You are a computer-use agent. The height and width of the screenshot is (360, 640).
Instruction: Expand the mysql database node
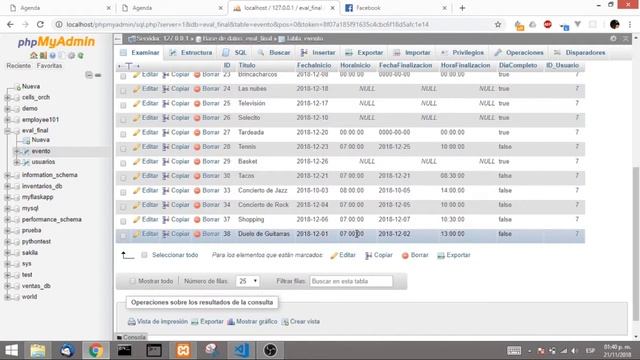pyautogui.click(x=7, y=209)
